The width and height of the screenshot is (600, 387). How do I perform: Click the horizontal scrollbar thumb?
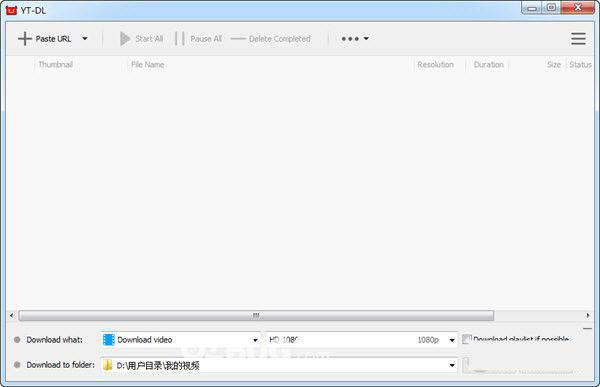(x=256, y=315)
